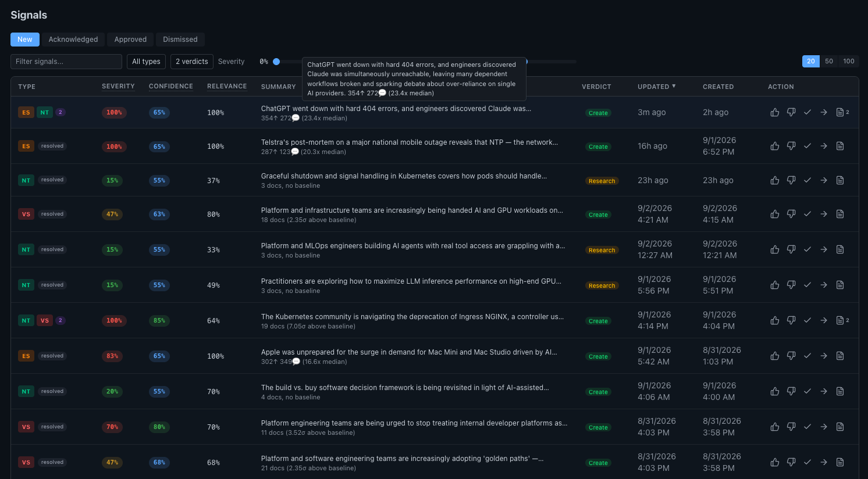The height and width of the screenshot is (479, 868).
Task: Click Research verdict on Graceful shutdown row
Action: [602, 181]
